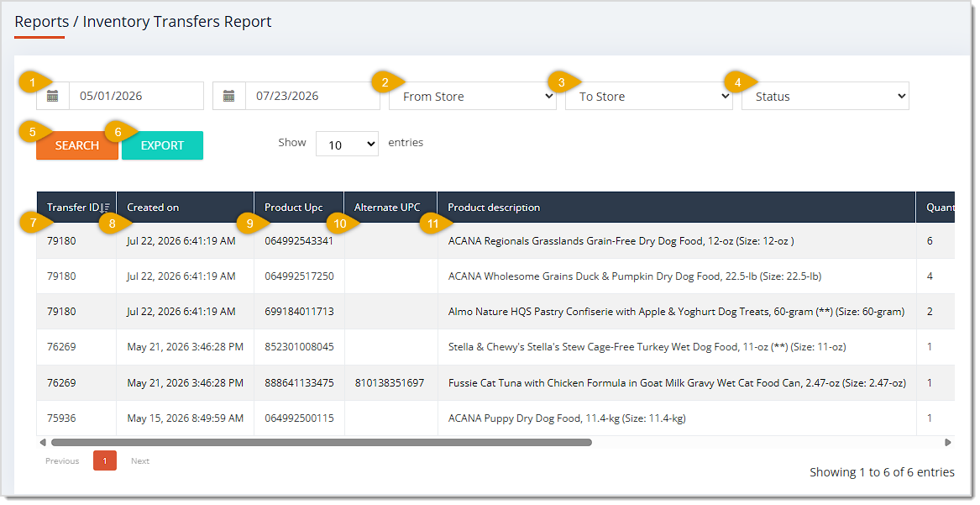Select UPC 888641133475 cell

coord(299,383)
